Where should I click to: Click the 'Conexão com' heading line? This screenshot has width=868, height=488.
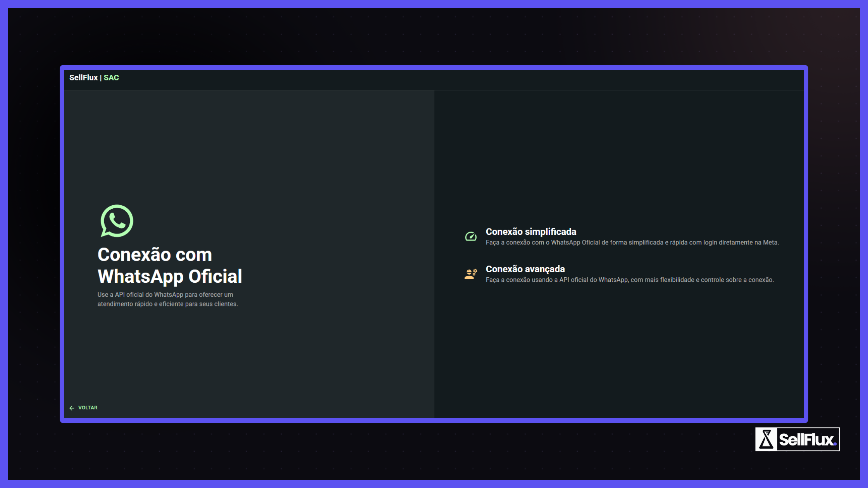tap(155, 254)
